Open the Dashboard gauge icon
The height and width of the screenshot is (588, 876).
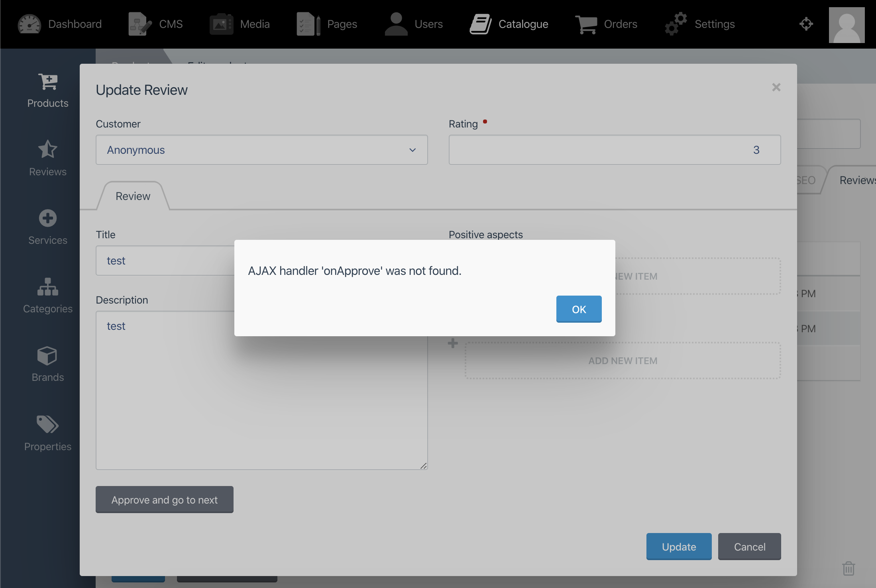(29, 24)
